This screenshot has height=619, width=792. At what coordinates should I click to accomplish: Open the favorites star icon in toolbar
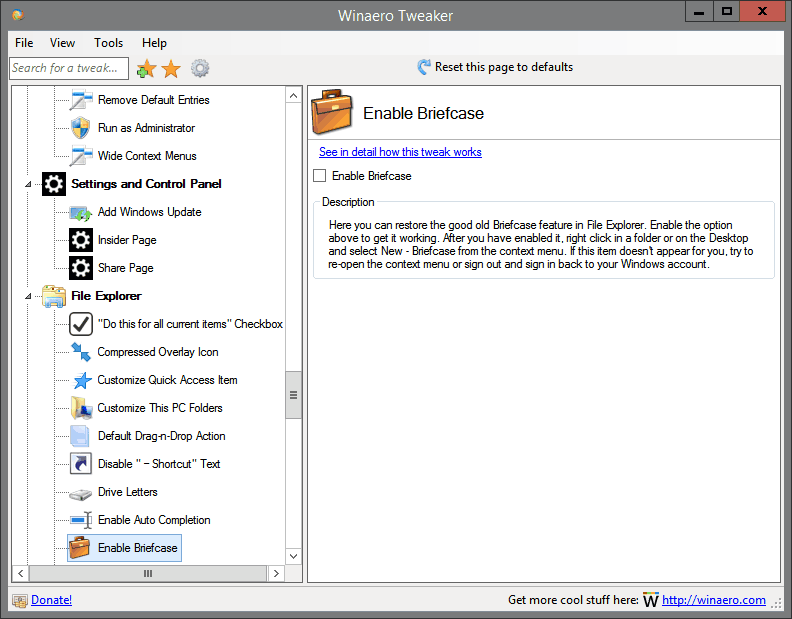pyautogui.click(x=171, y=68)
